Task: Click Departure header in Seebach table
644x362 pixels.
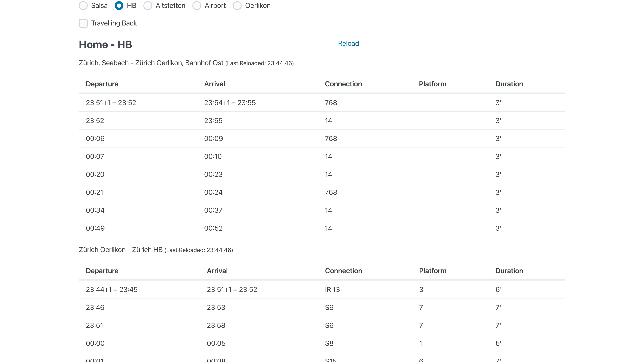Action: pyautogui.click(x=102, y=84)
